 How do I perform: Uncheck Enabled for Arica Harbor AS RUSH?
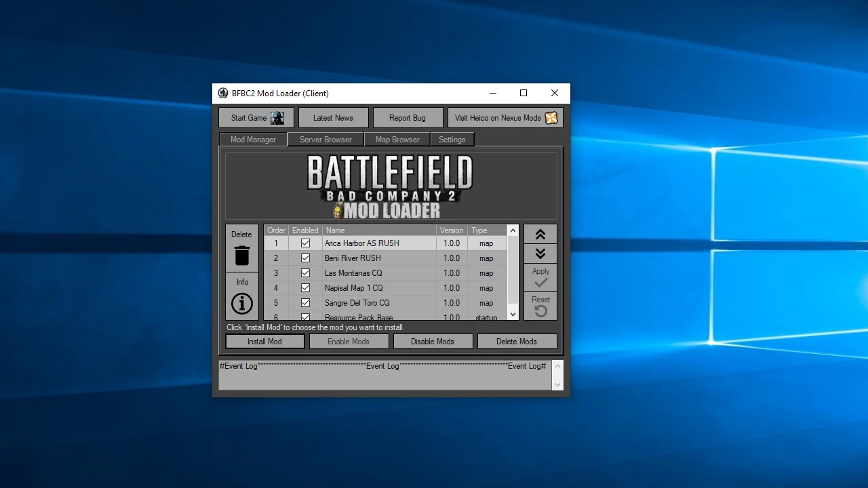coord(305,243)
